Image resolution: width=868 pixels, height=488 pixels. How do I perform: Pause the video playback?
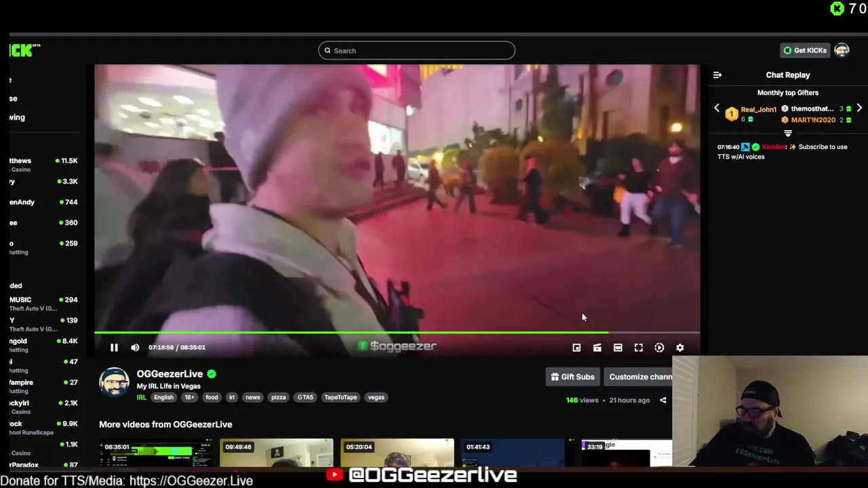click(x=114, y=348)
